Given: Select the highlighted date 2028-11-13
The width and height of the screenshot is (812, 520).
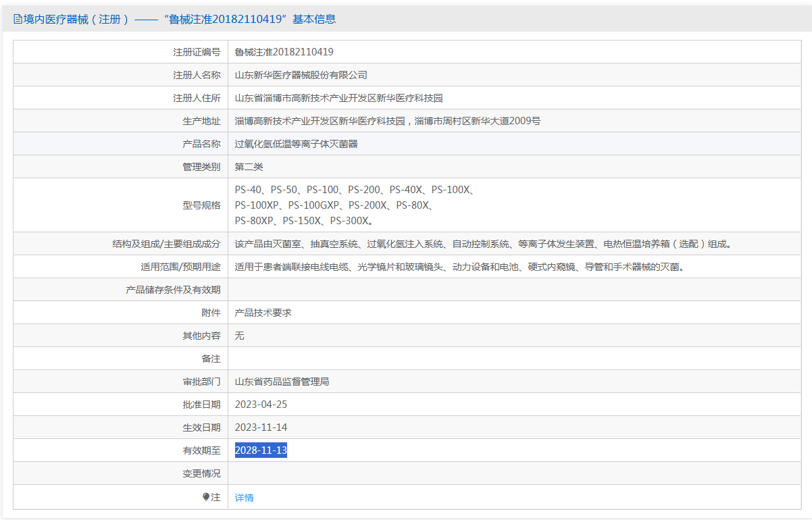Looking at the screenshot, I should coord(261,450).
